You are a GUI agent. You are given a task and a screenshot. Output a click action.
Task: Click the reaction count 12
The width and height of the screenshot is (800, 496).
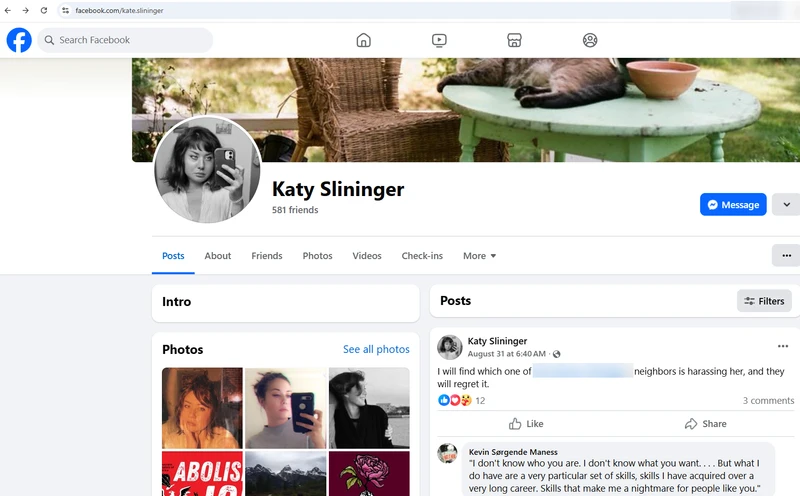click(x=480, y=401)
